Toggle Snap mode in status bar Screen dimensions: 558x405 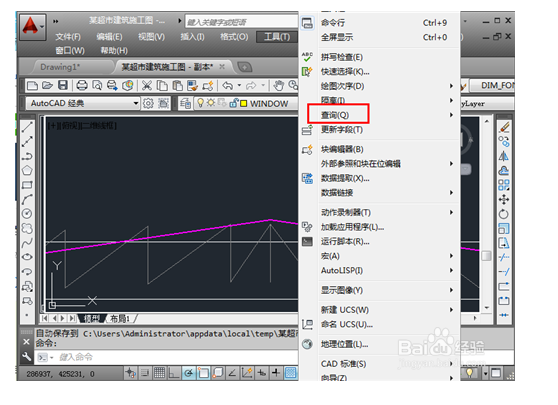point(145,373)
